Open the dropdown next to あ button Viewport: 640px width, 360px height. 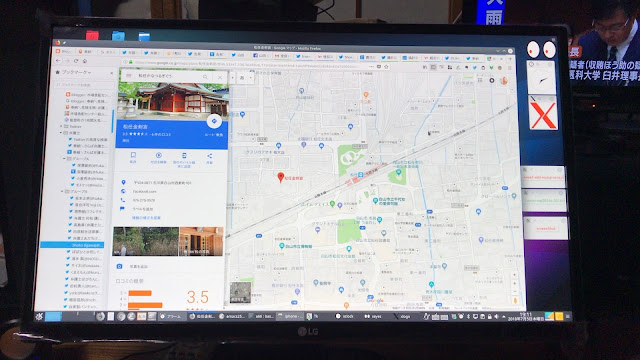[250, 78]
